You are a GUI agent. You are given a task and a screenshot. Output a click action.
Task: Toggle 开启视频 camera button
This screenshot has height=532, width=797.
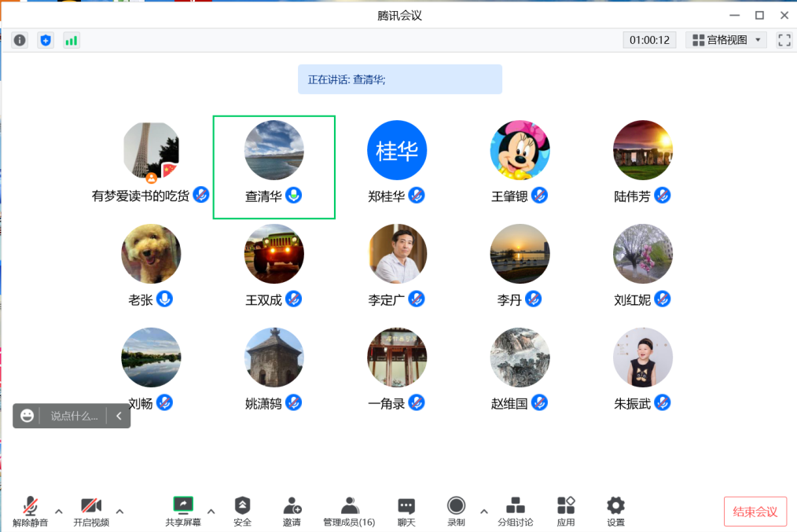pos(91,511)
